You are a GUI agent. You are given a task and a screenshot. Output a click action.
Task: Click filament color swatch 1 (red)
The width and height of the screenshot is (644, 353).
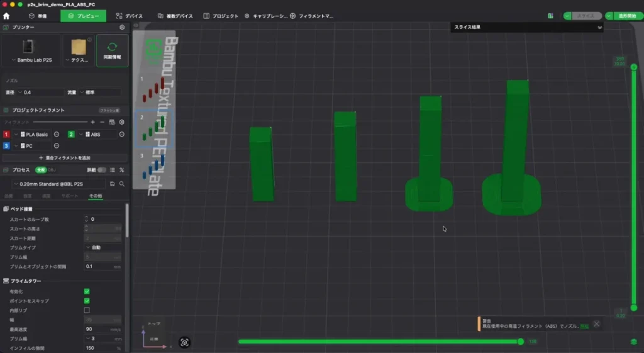pos(6,135)
